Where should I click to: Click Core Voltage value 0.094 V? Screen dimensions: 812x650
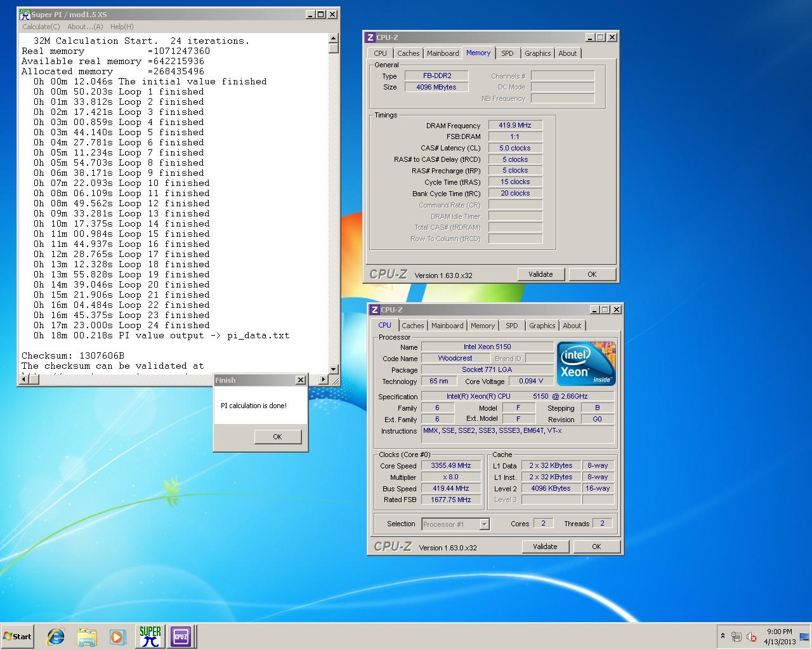pyautogui.click(x=531, y=381)
